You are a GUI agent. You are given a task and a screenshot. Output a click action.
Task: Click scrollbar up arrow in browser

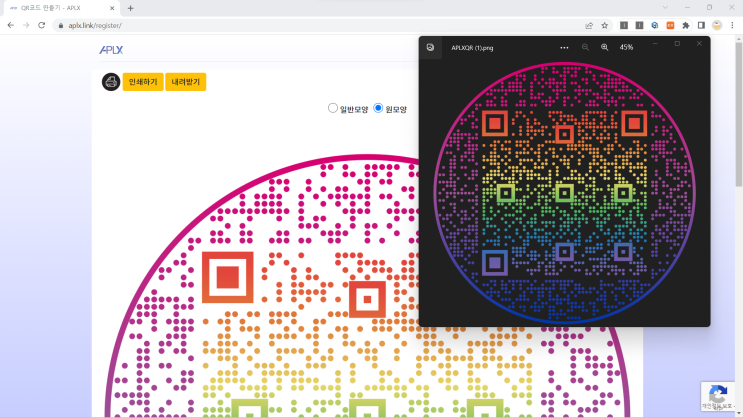[739, 38]
